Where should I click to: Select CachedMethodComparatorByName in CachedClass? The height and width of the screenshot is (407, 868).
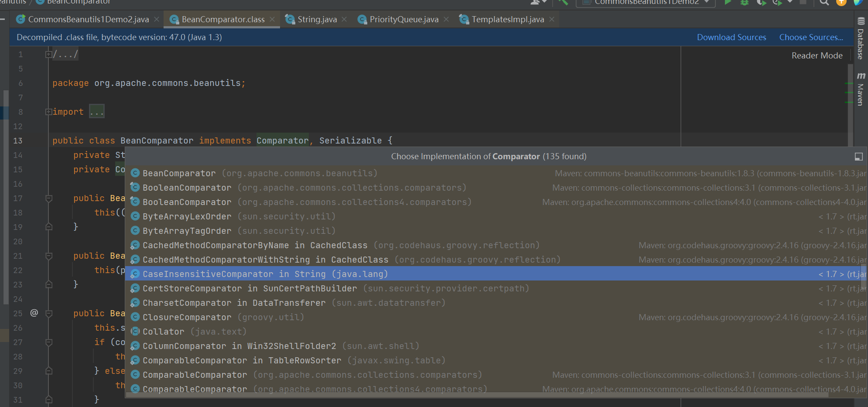click(496, 245)
